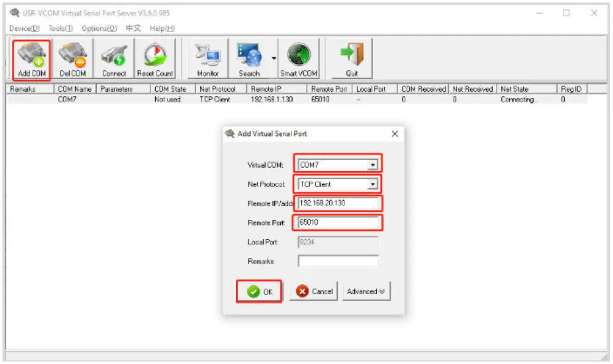Click the Net State column header
This screenshot has height=364, width=613.
click(x=526, y=89)
